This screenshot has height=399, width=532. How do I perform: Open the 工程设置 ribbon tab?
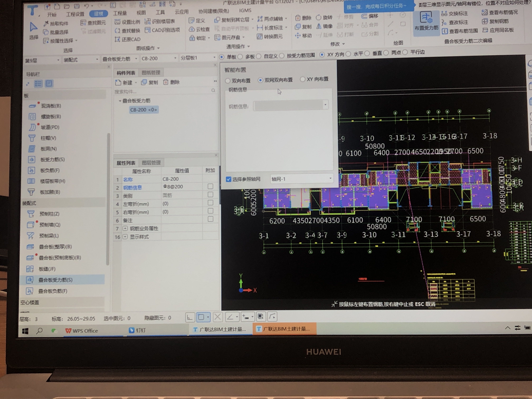(x=75, y=14)
